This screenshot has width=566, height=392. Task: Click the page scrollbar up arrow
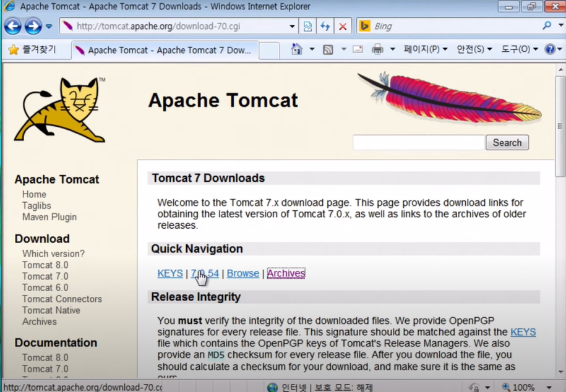point(560,69)
